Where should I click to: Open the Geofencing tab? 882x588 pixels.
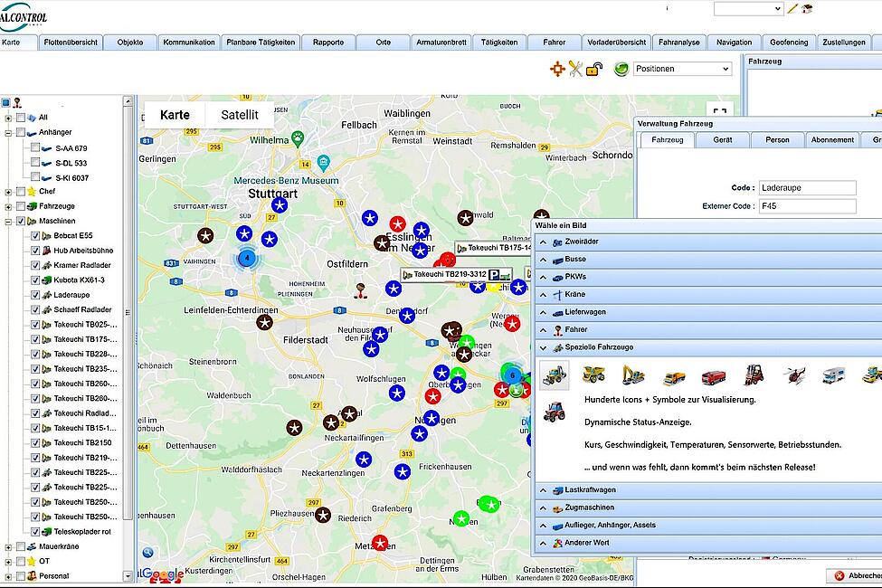[787, 43]
